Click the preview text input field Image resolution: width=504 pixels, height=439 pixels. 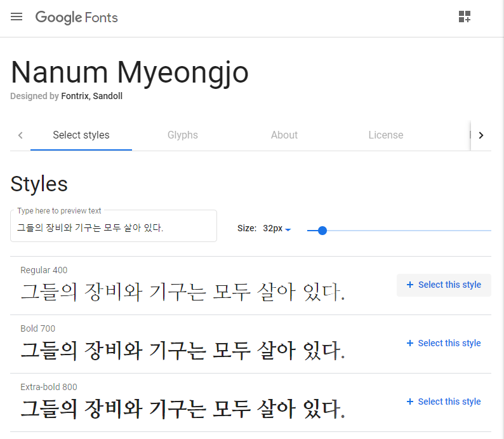pos(114,227)
